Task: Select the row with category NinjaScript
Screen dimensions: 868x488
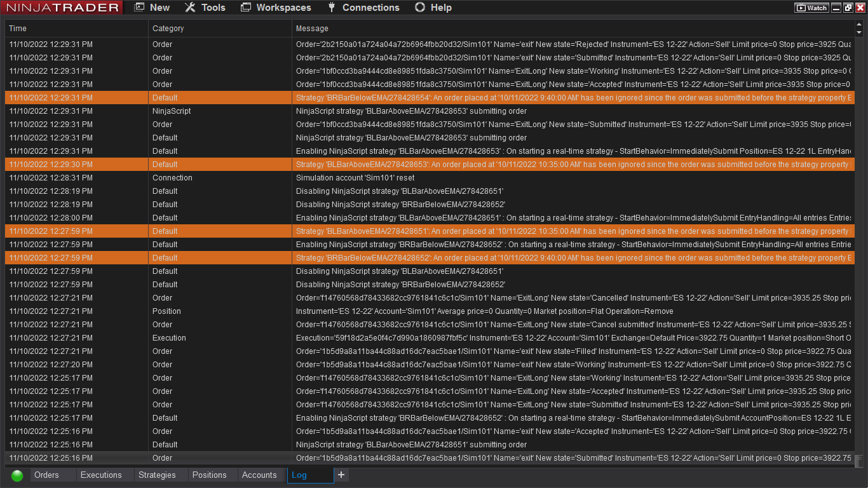Action: tap(430, 111)
